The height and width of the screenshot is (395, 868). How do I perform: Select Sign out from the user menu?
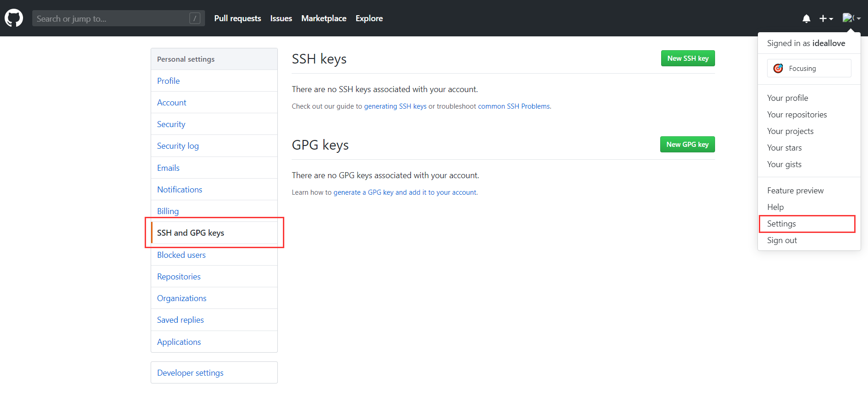[782, 240]
